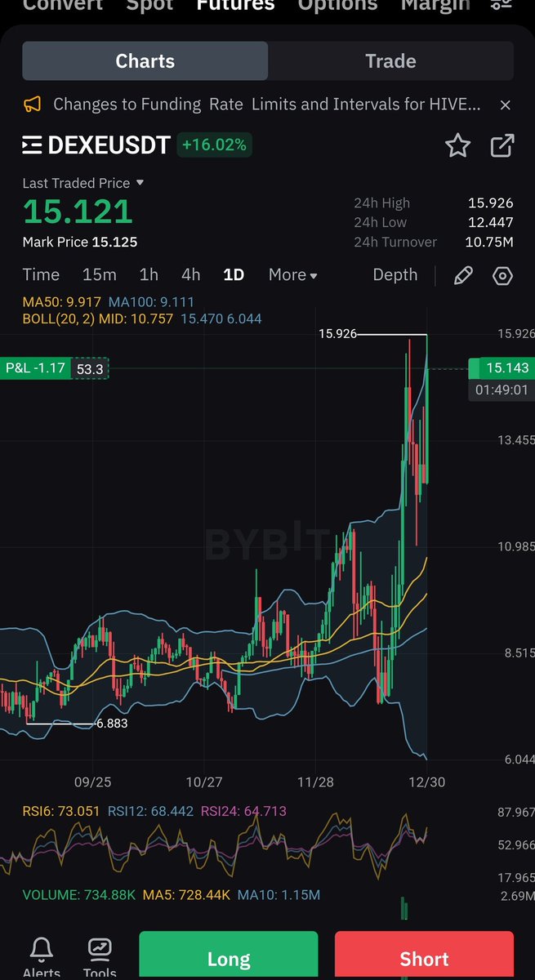Select the 15m chart interval

tap(100, 275)
